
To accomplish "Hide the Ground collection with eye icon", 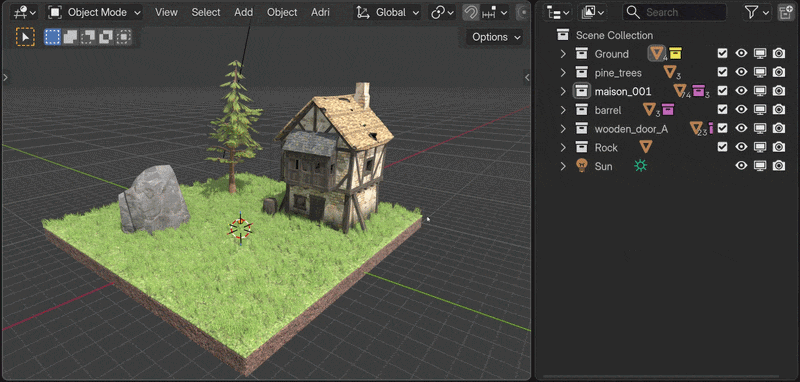I will click(741, 53).
